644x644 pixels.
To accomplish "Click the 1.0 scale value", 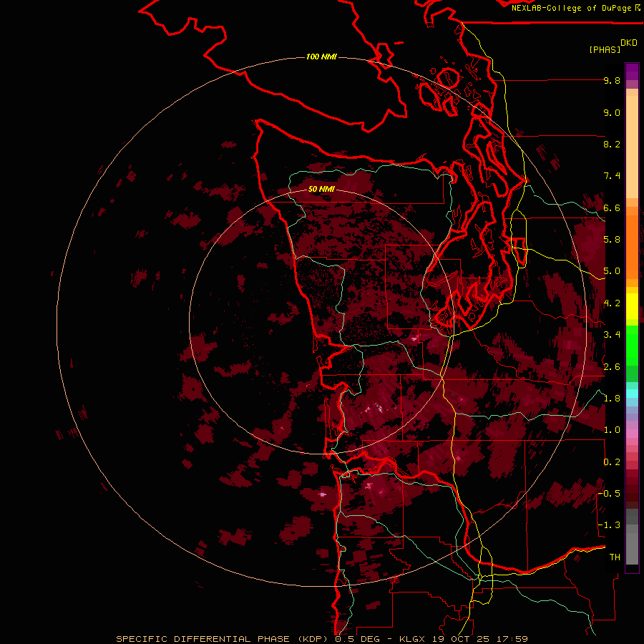I will click(612, 430).
